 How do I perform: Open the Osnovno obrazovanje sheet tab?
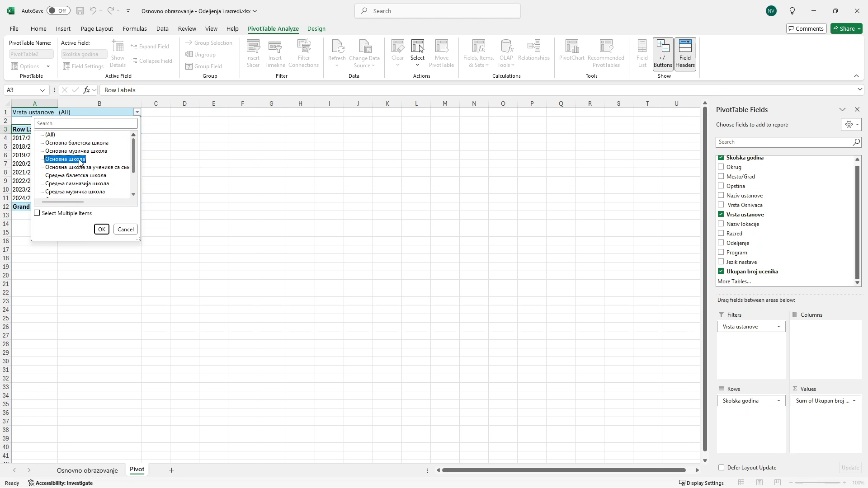pyautogui.click(x=87, y=470)
